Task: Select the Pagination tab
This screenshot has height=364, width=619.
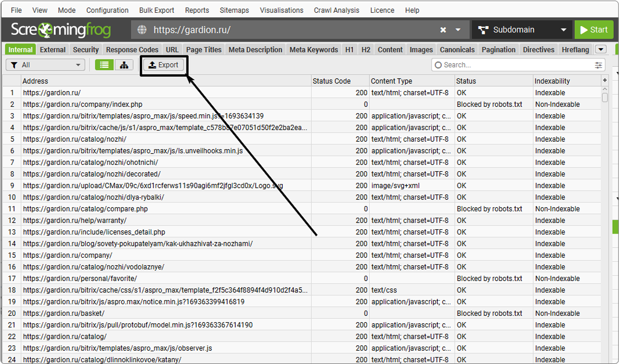Action: click(x=499, y=50)
